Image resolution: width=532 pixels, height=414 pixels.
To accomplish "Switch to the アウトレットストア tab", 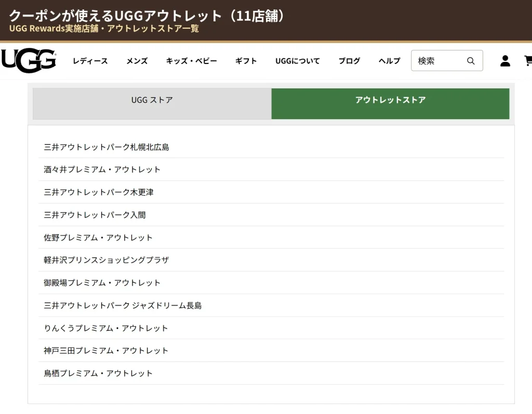I will tap(390, 103).
